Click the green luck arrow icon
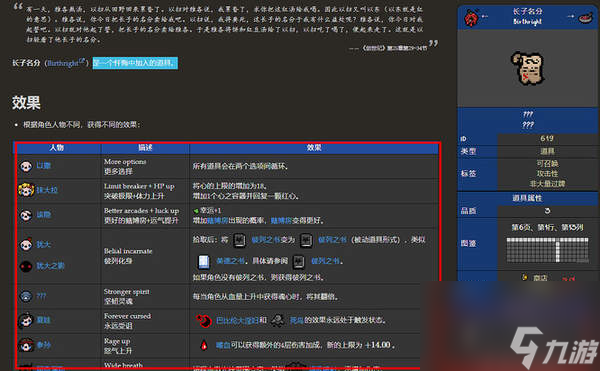600x371 pixels. point(196,211)
